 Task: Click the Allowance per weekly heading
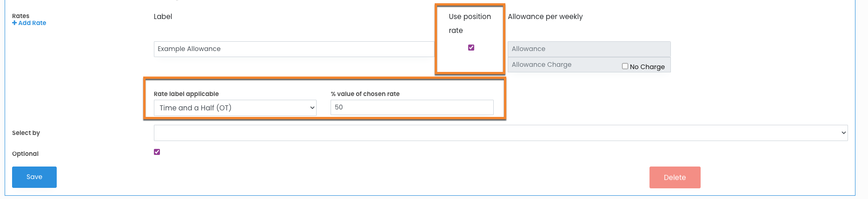pyautogui.click(x=545, y=17)
